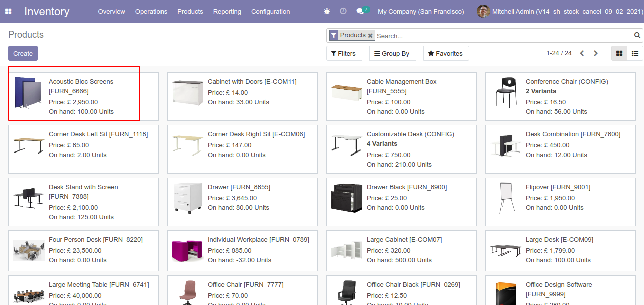Click 'On hand: 210.00 Units' text
Screen dimensions: 644x305
399,165
